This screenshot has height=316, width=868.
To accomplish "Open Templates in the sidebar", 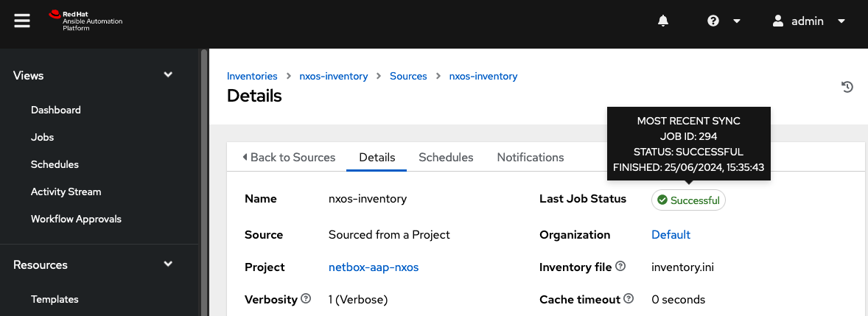I will [x=55, y=299].
